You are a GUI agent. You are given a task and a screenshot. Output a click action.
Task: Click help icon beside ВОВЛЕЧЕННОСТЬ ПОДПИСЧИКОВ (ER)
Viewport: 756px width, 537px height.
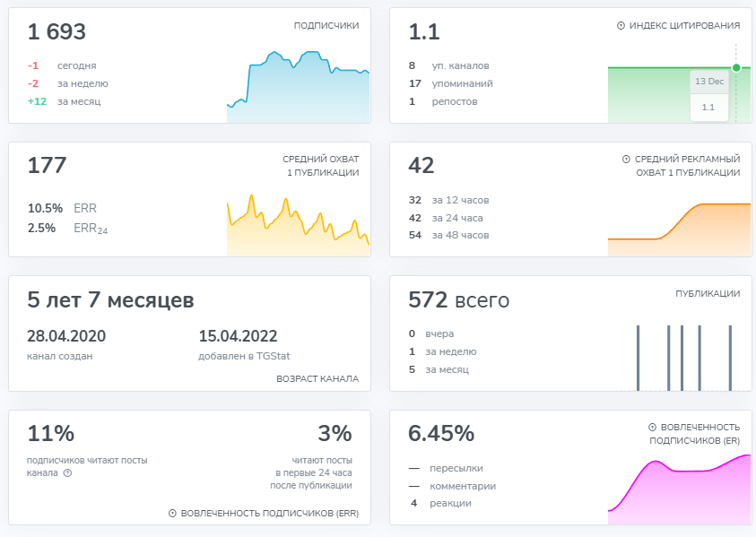tap(652, 427)
